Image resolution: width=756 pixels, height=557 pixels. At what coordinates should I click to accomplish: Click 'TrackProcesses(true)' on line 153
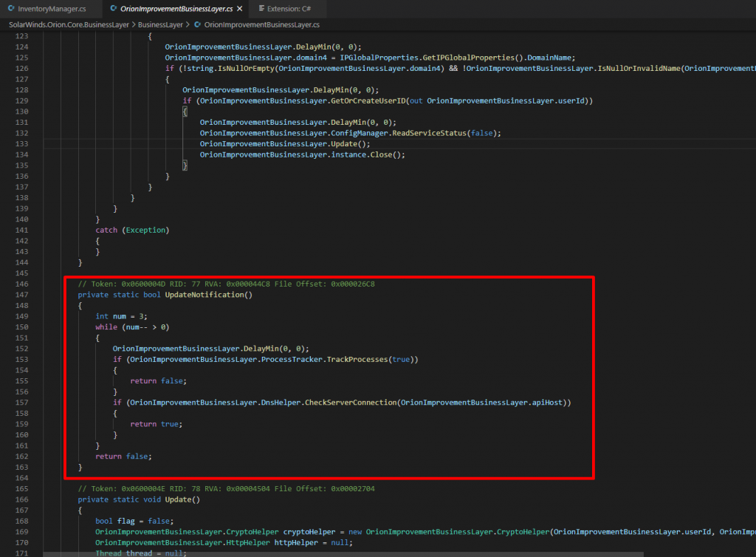point(372,359)
